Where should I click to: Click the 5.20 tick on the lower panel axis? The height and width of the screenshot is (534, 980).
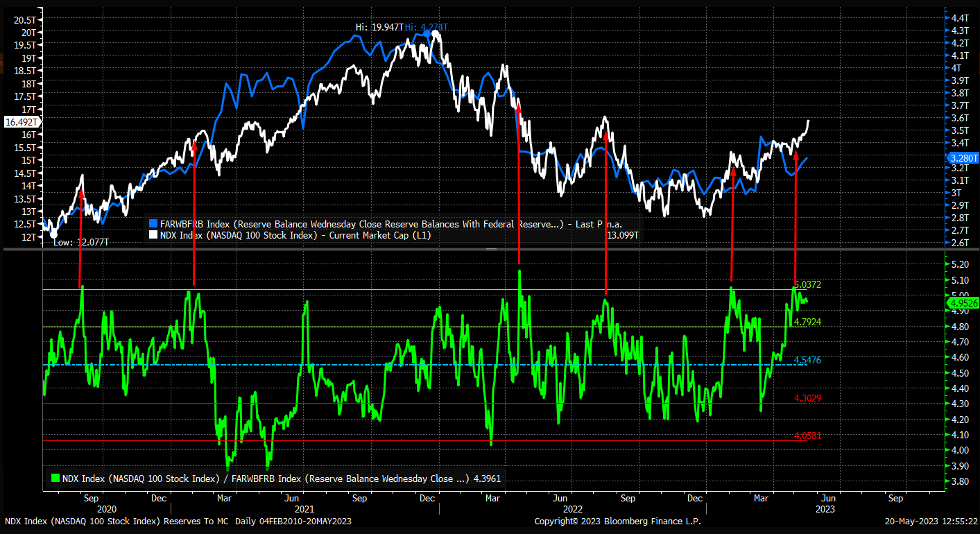coord(960,264)
